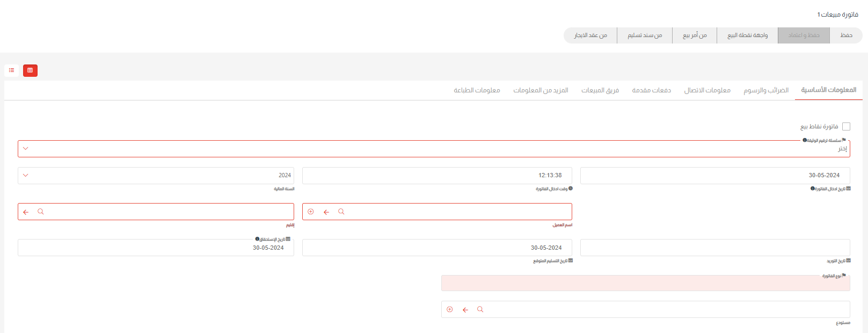
Task: Open the Taxes and Fees (الضرائب والرسوم) tab
Action: click(x=765, y=90)
